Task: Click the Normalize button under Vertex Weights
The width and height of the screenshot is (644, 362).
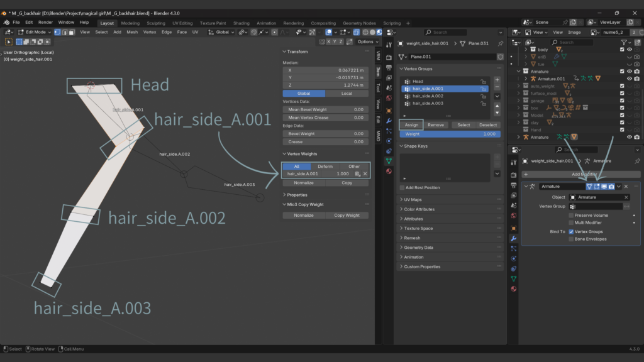Action: pos(304,182)
